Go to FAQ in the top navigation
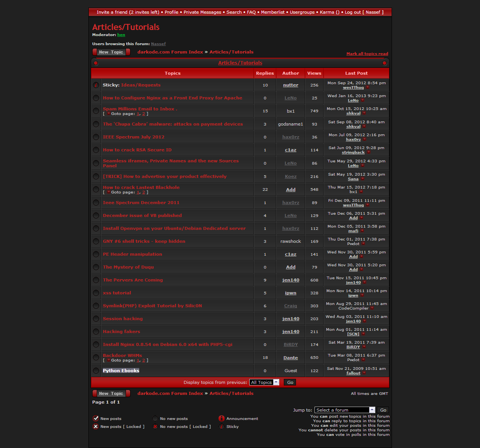The image size is (480, 448). click(251, 12)
